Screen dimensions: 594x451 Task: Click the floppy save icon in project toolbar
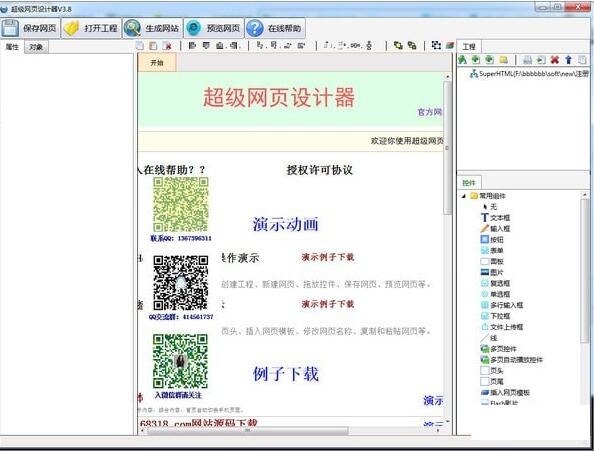coord(527,59)
